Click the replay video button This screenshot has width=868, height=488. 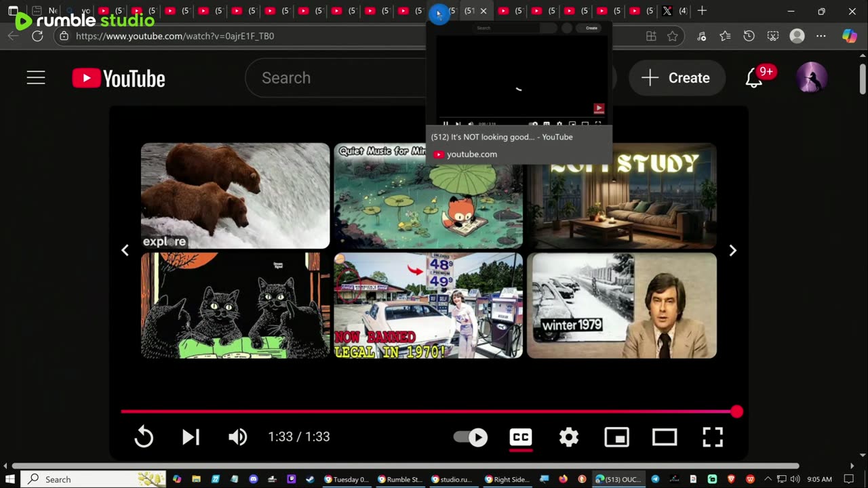pyautogui.click(x=144, y=437)
